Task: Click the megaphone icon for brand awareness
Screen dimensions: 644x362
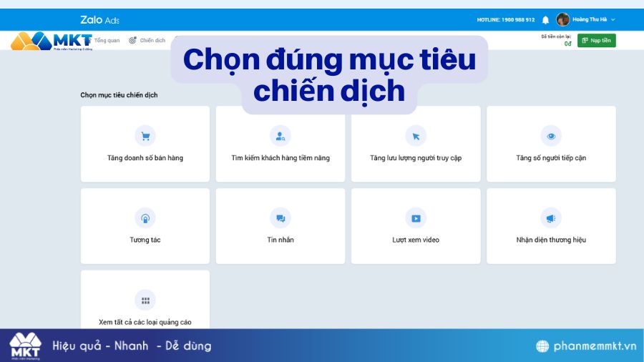Action: pos(551,218)
